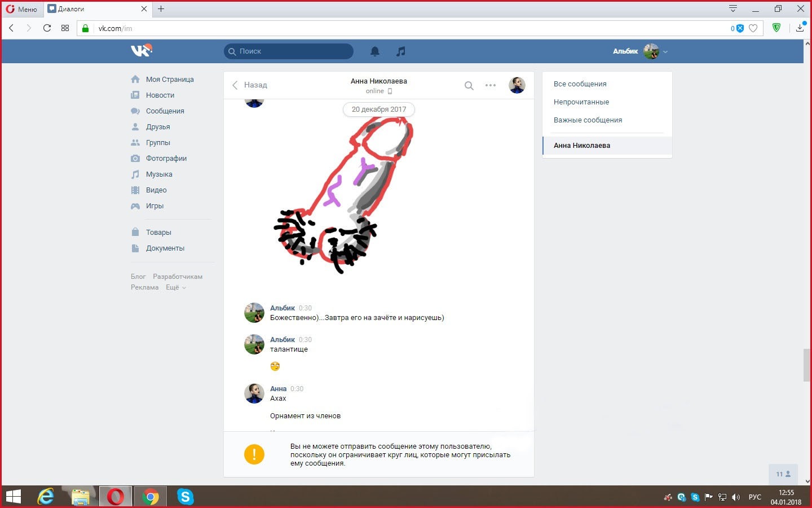Open a new browser tab
This screenshot has width=812, height=508.
point(161,9)
